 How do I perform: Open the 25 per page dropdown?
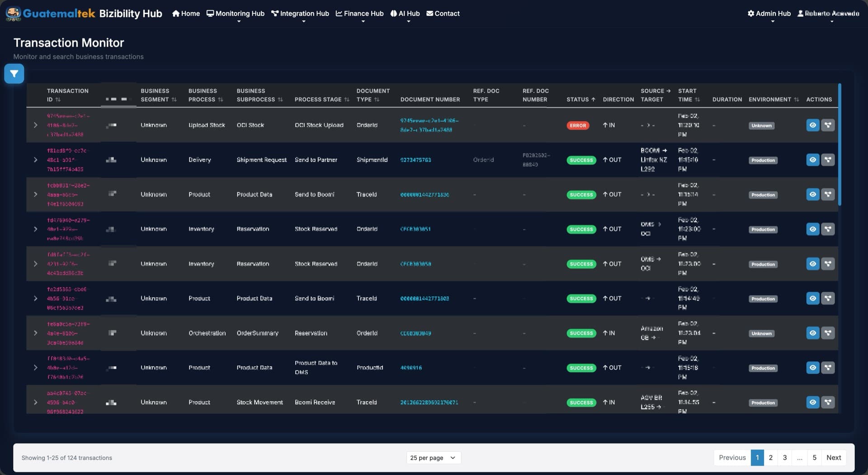(433, 458)
